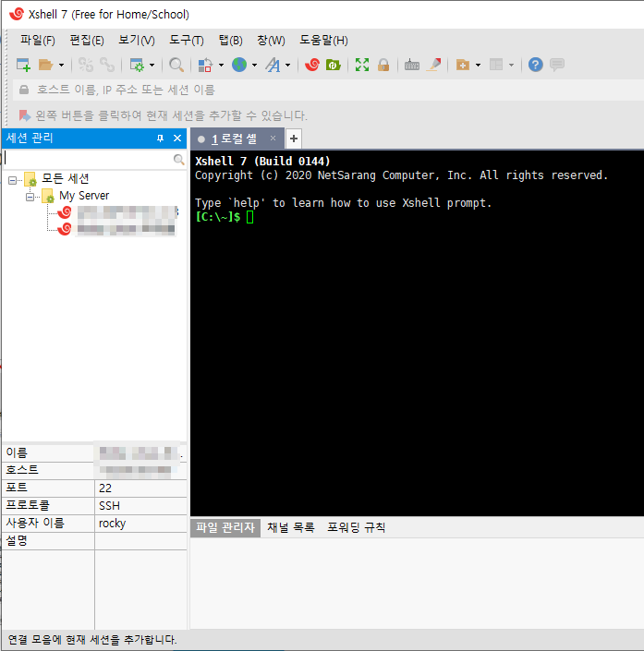Screen dimensions: 644x651
Task: Open dropdown beside pane layout icon
Action: (x=512, y=66)
